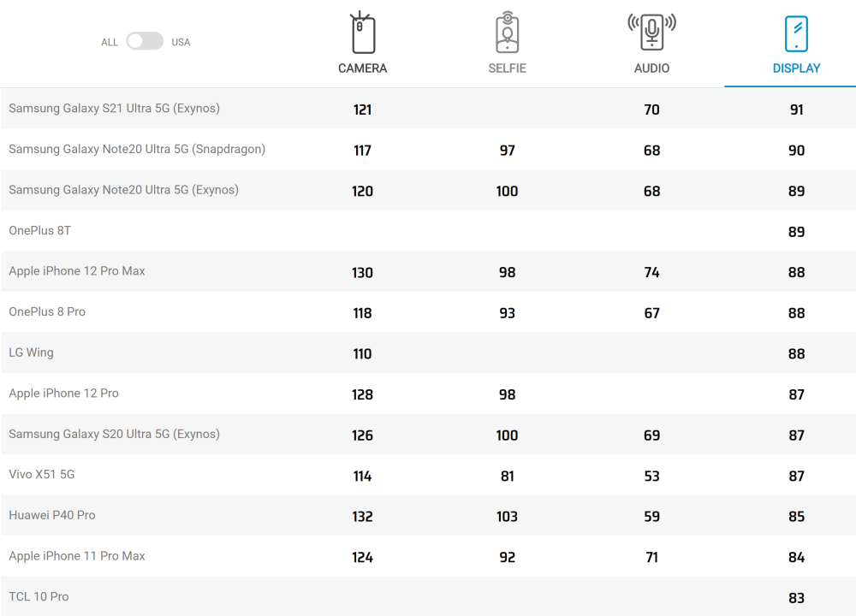Select the USA label next to toggle
Screen dimensions: 856x616
181,42
